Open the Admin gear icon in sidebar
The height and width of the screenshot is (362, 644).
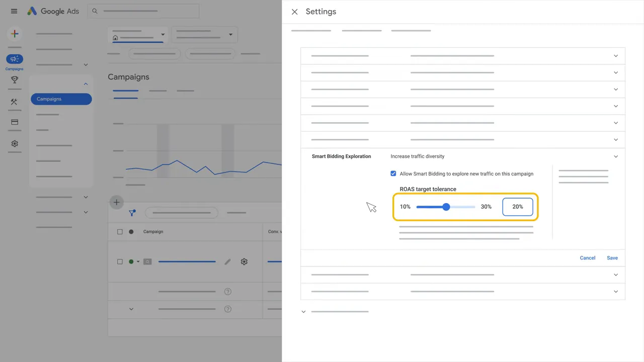click(x=15, y=144)
